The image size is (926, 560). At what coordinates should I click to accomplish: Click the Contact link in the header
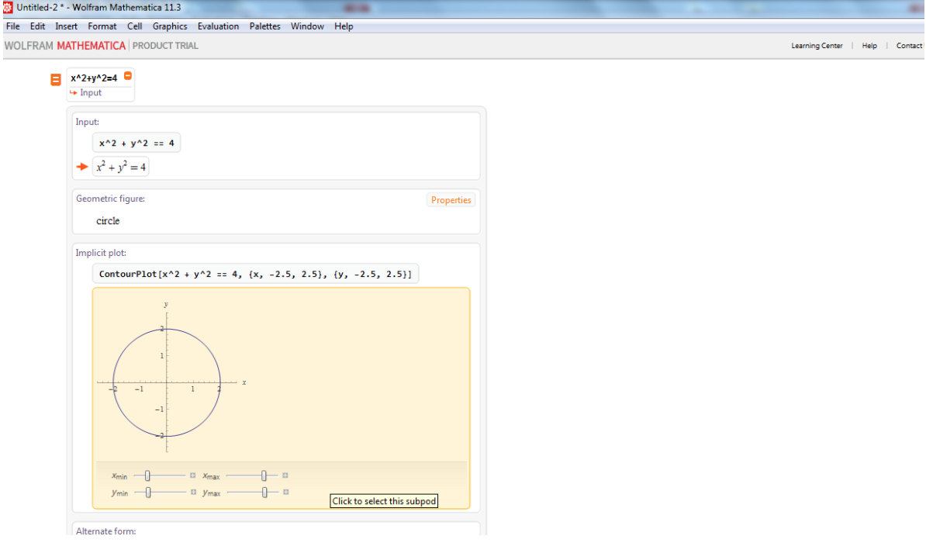910,46
